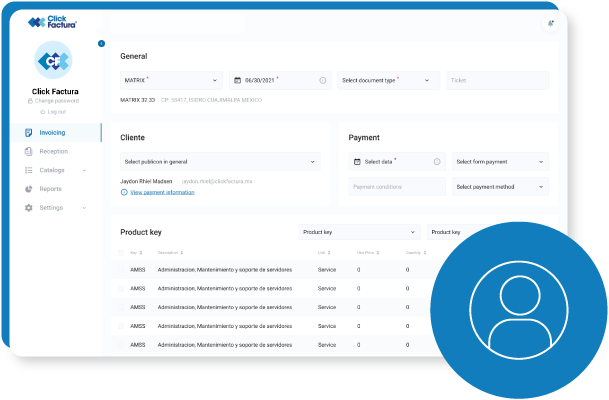Click the 06/30/2021 date field
The height and width of the screenshot is (400, 609).
[280, 80]
